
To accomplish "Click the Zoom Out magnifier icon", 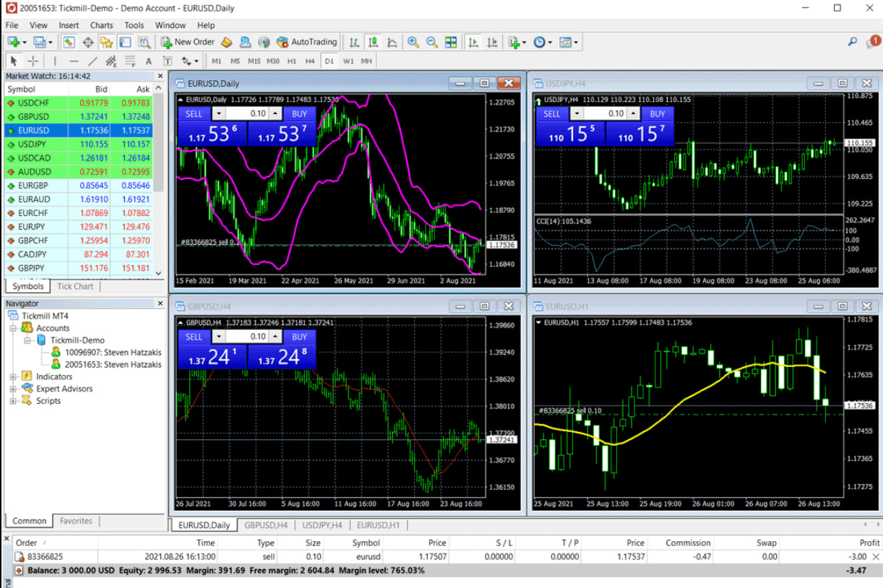I will 432,43.
